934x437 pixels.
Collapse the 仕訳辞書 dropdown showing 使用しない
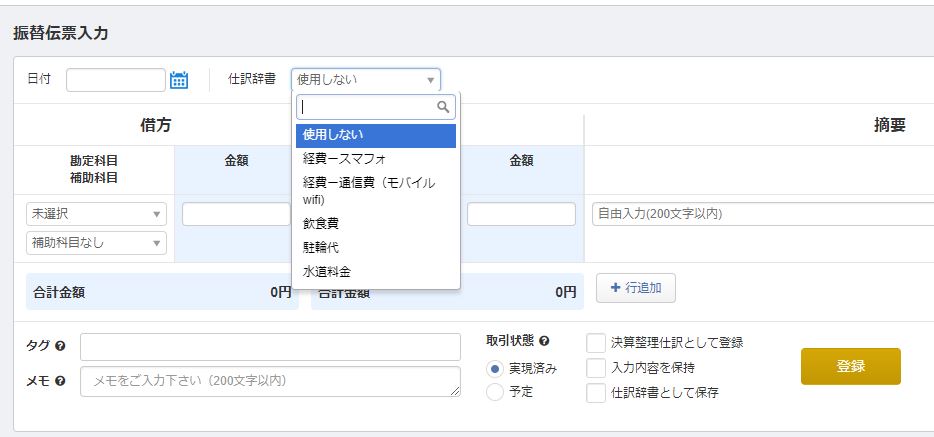tap(366, 80)
